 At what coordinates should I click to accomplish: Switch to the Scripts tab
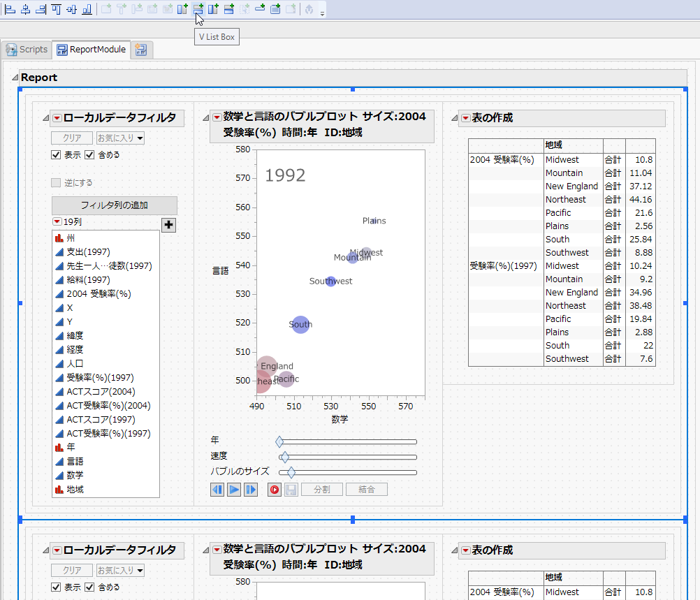[x=27, y=50]
